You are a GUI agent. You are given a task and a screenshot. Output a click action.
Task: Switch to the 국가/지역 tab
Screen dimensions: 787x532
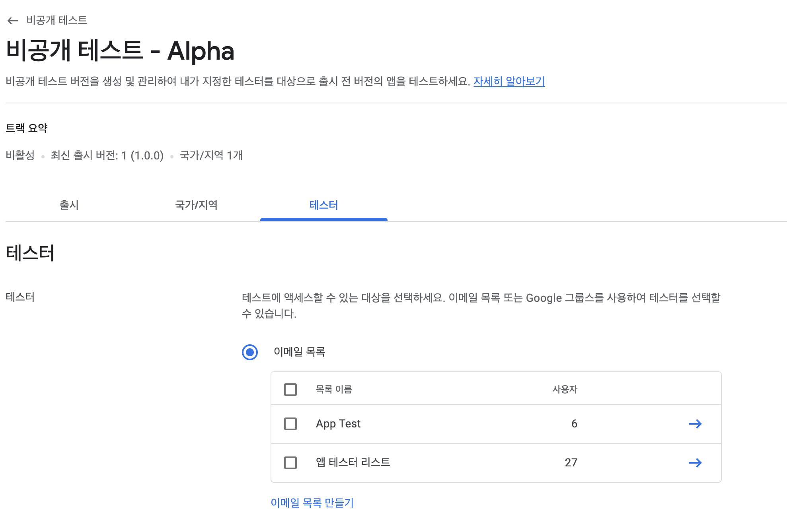tap(196, 205)
